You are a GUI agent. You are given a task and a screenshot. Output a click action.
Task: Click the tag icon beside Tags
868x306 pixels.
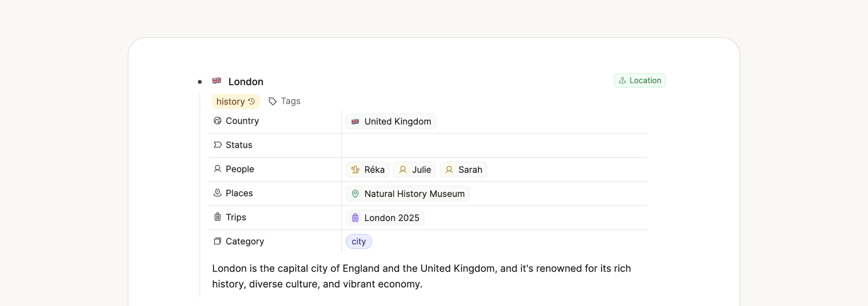pos(272,101)
